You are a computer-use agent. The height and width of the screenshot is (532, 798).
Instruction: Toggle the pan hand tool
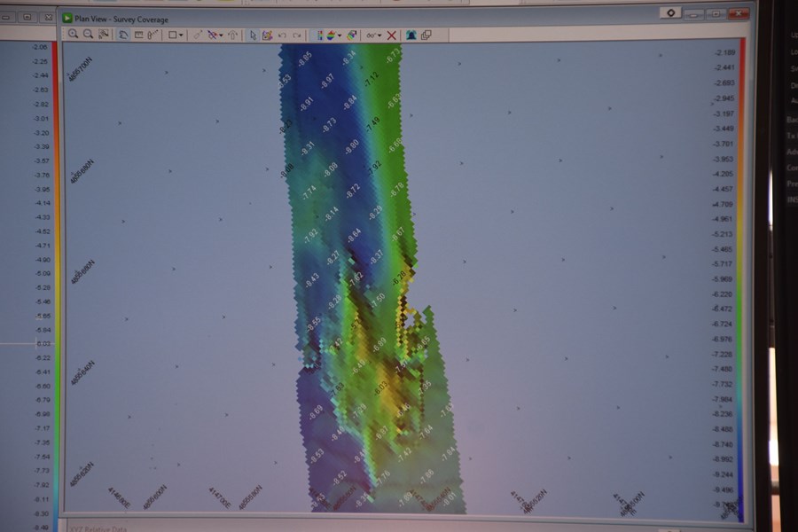[123, 35]
